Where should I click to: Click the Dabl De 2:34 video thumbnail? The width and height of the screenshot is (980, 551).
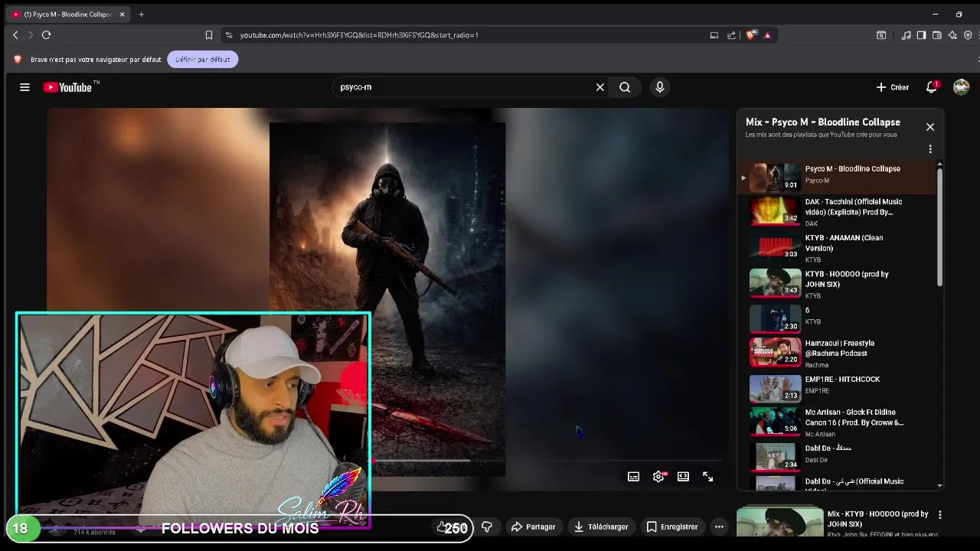[x=775, y=456]
